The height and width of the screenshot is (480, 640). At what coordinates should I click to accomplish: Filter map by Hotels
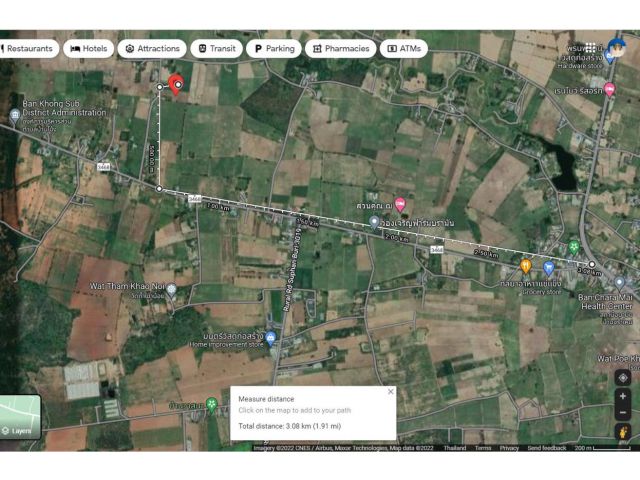tap(88, 48)
